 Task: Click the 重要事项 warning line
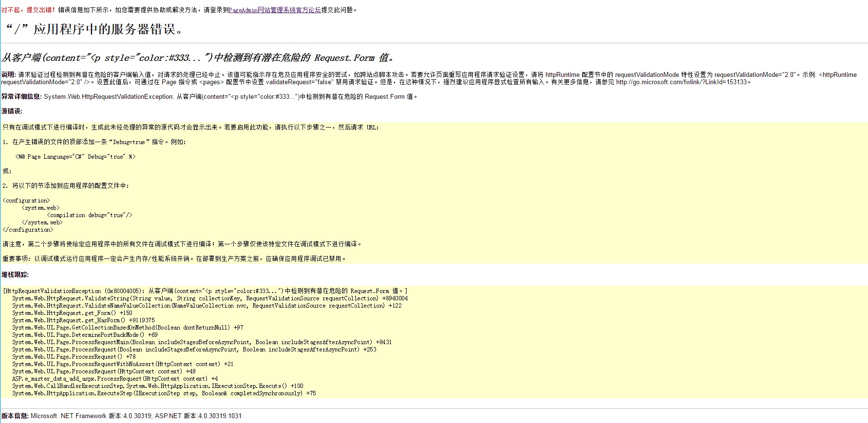coord(174,258)
